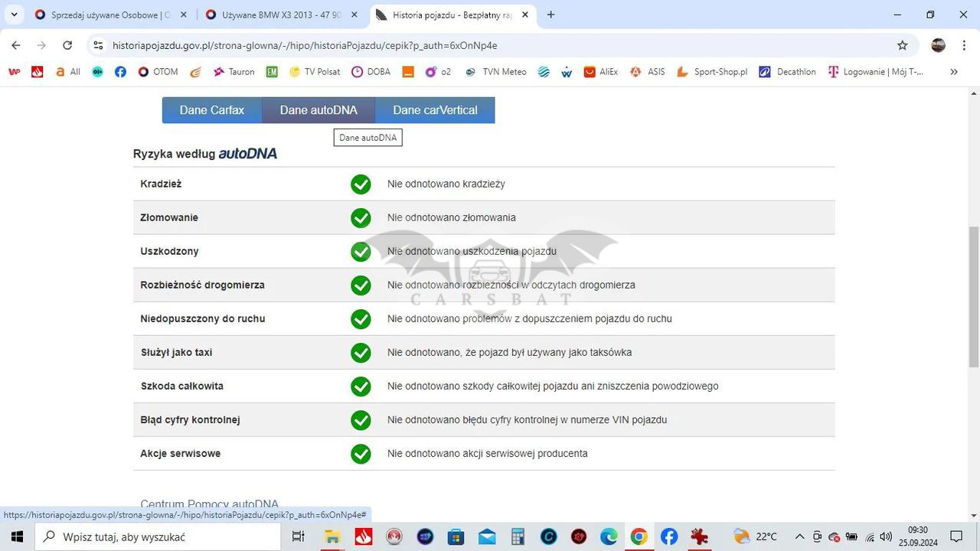Open the tab search dropdown arrow
Screen dimensions: 980x551
[x=14, y=15]
